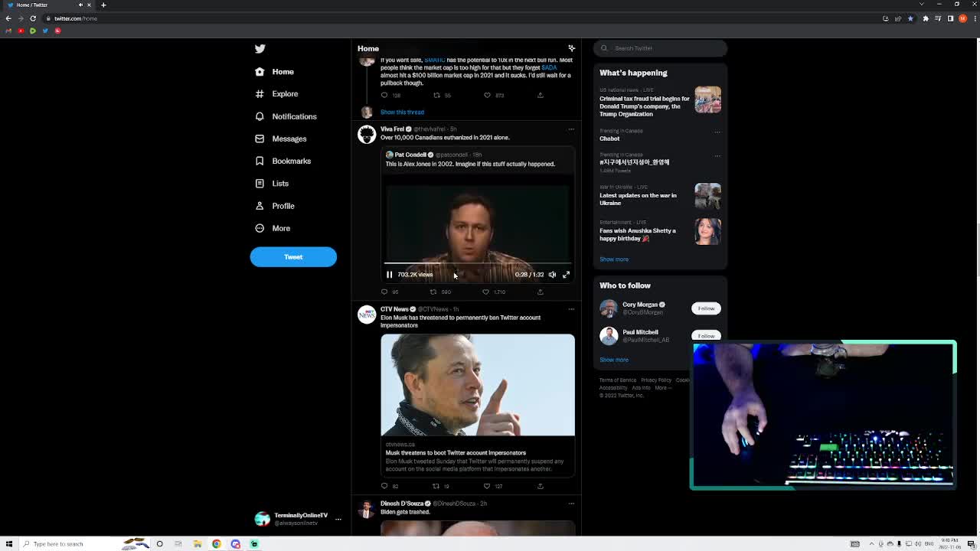Pause the Alex Jones video
Viewport: 980px width, 551px height.
click(x=389, y=274)
